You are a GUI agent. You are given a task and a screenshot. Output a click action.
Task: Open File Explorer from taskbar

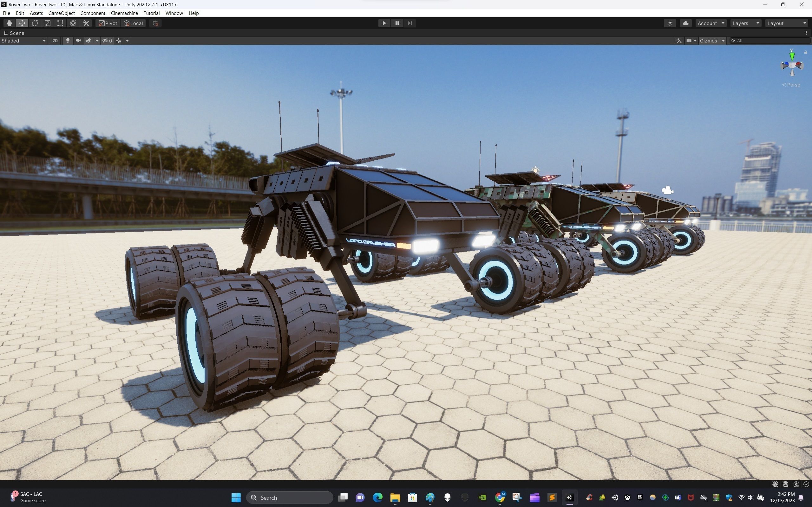(395, 497)
